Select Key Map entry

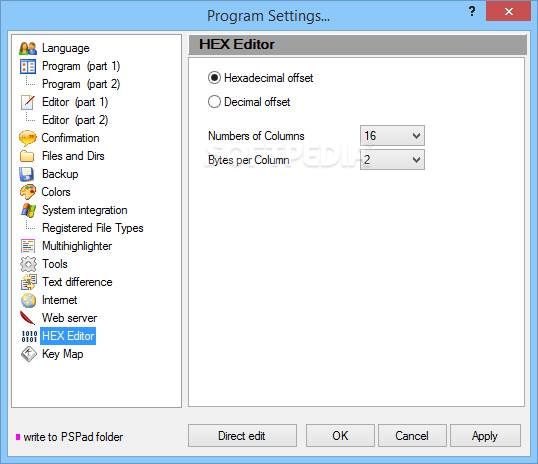(62, 354)
